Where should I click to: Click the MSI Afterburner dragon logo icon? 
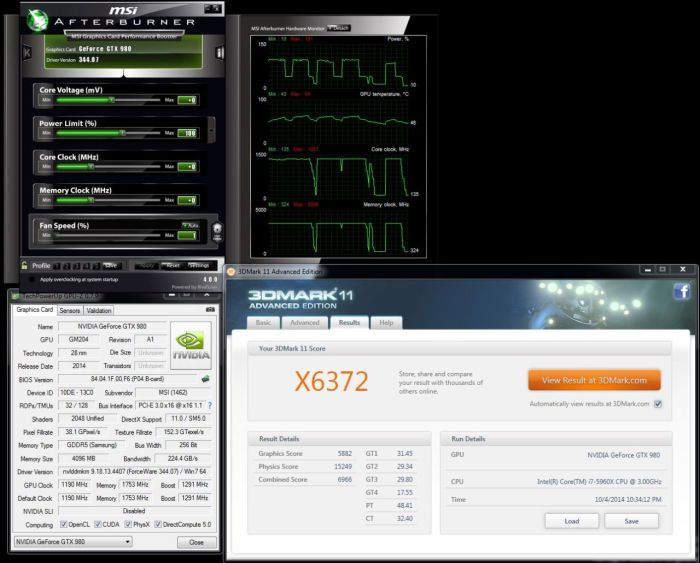(x=37, y=20)
